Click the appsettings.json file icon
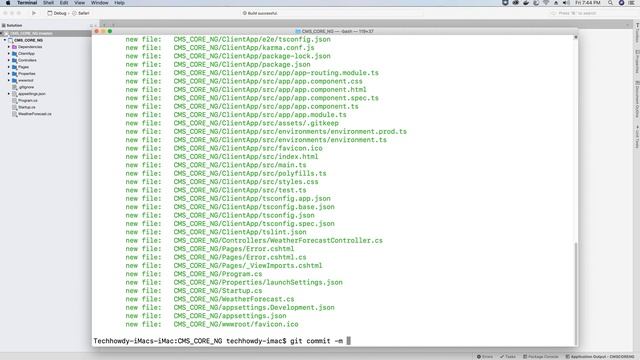 [x=14, y=94]
